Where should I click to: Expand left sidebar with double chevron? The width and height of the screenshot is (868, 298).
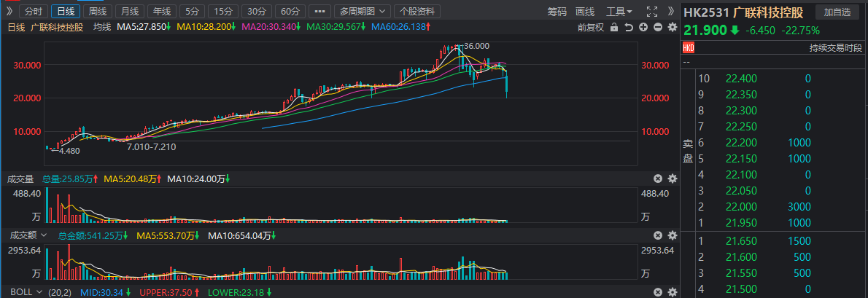tap(9, 12)
